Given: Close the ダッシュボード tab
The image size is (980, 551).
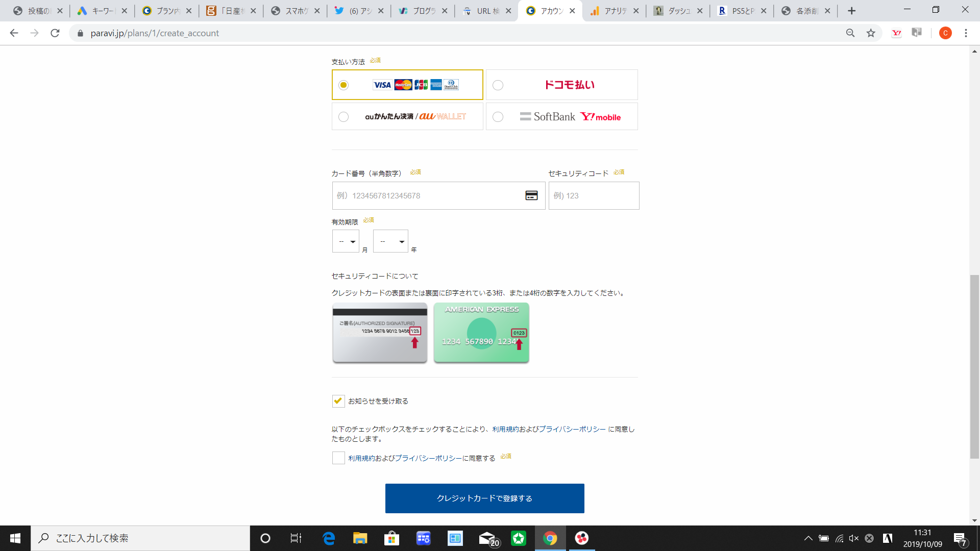Looking at the screenshot, I should (x=700, y=11).
